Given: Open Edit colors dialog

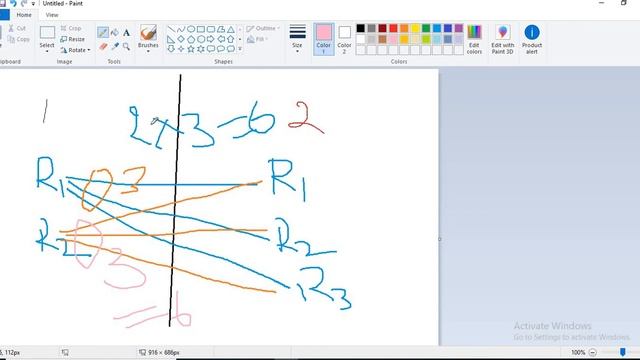Looking at the screenshot, I should [x=474, y=39].
